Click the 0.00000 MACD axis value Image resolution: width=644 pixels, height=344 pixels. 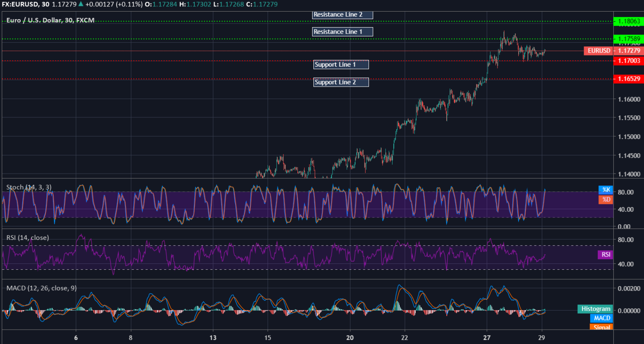(x=629, y=311)
